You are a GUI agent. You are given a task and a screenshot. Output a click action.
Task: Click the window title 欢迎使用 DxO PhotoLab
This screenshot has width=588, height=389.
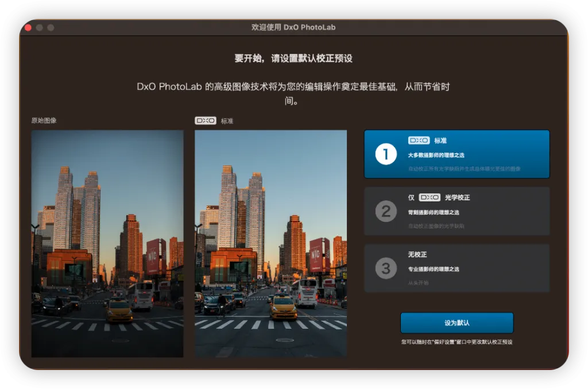click(293, 28)
